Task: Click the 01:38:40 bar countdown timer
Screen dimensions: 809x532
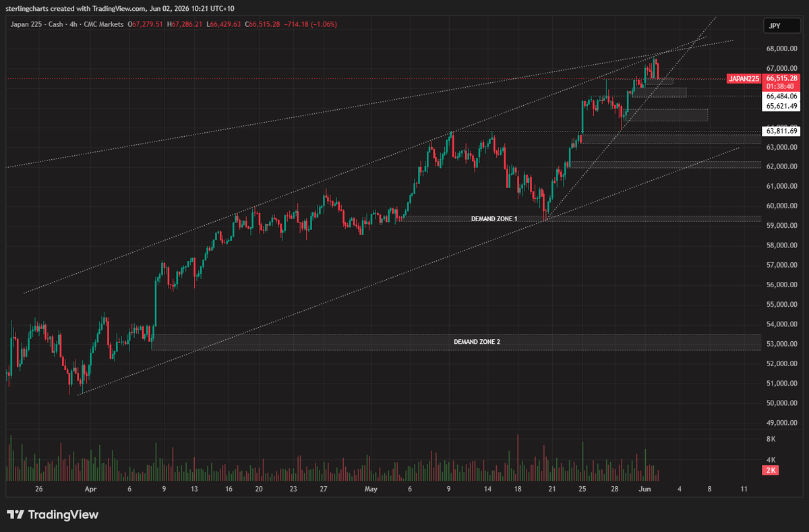Action: (782, 86)
